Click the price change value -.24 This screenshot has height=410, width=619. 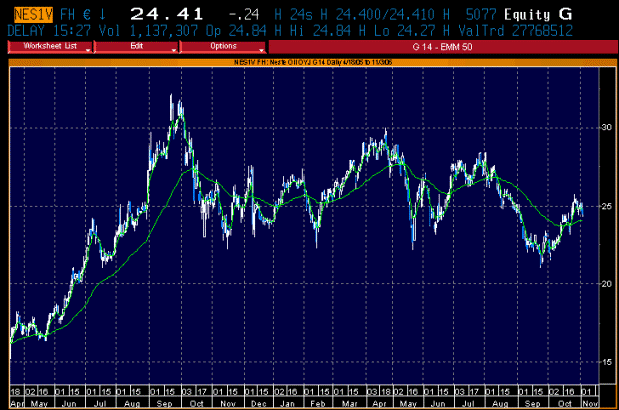pyautogui.click(x=244, y=15)
